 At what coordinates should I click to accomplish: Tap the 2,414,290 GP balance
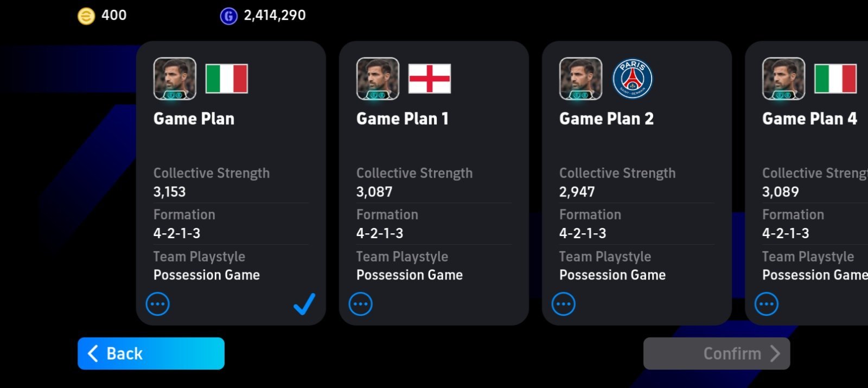(x=275, y=15)
